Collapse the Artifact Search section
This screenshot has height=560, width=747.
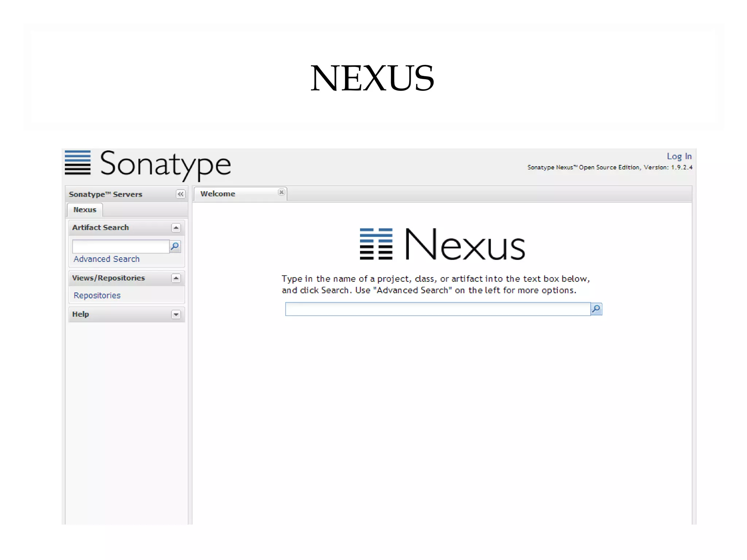click(176, 228)
